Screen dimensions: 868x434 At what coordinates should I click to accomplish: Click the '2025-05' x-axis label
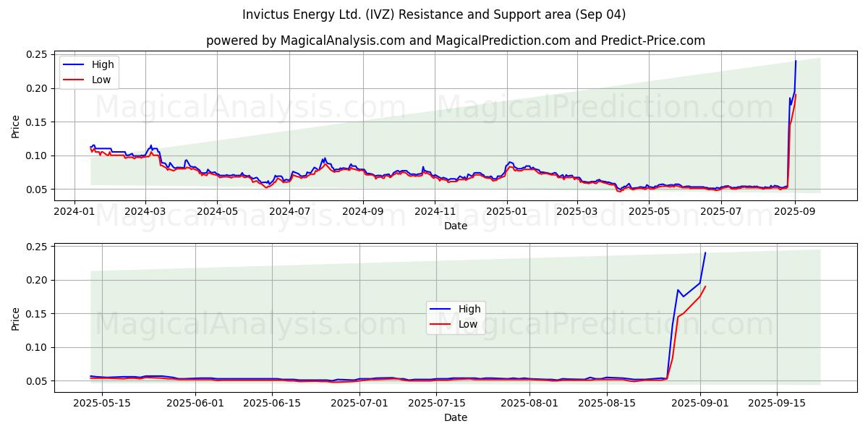[650, 211]
